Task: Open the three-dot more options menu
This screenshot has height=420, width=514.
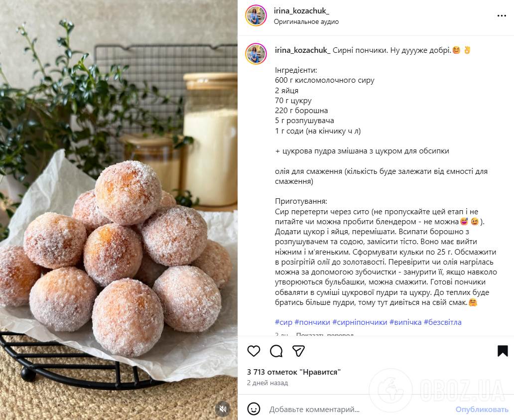Action: click(502, 16)
